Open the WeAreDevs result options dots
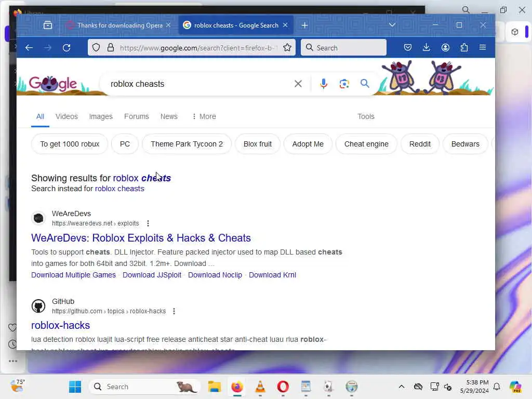The height and width of the screenshot is (399, 532). [x=148, y=223]
